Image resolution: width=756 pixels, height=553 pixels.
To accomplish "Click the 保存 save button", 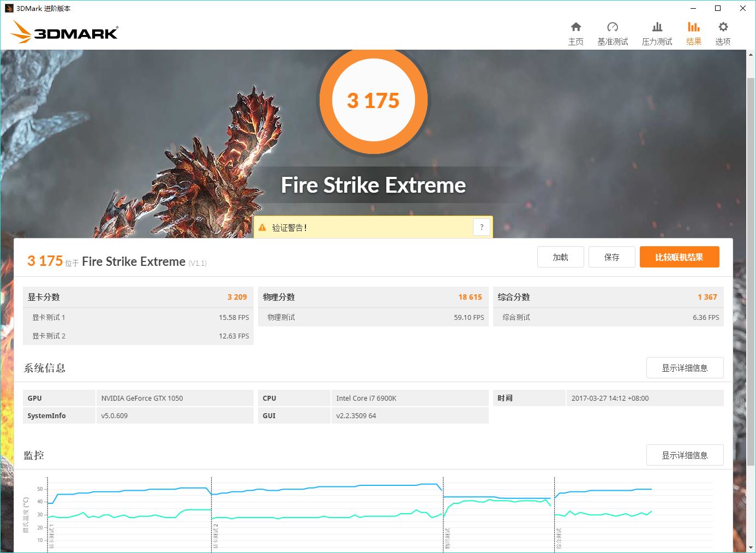I will (612, 257).
